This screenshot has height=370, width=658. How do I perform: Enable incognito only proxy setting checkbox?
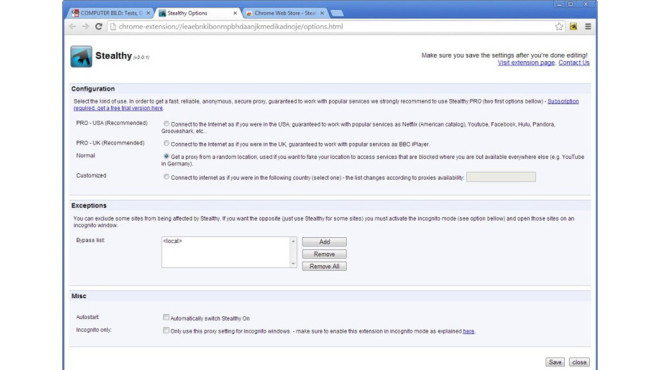[166, 330]
